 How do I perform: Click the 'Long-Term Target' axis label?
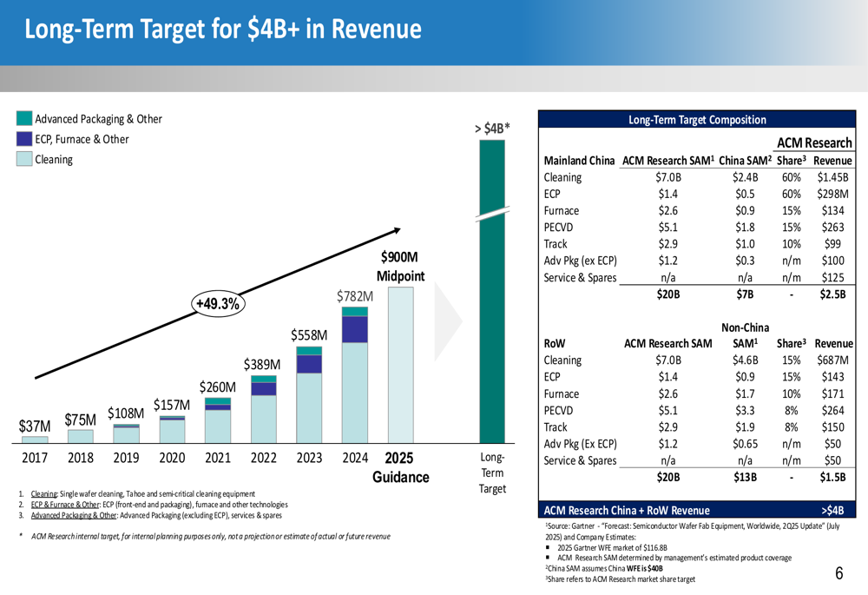coord(492,473)
